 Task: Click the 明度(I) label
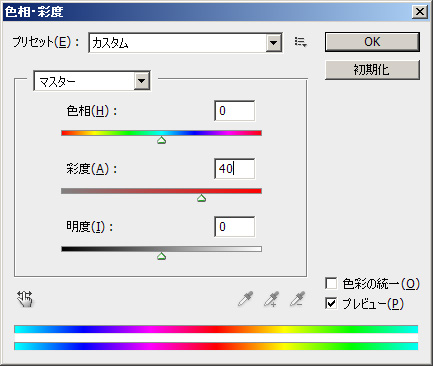pyautogui.click(x=90, y=227)
